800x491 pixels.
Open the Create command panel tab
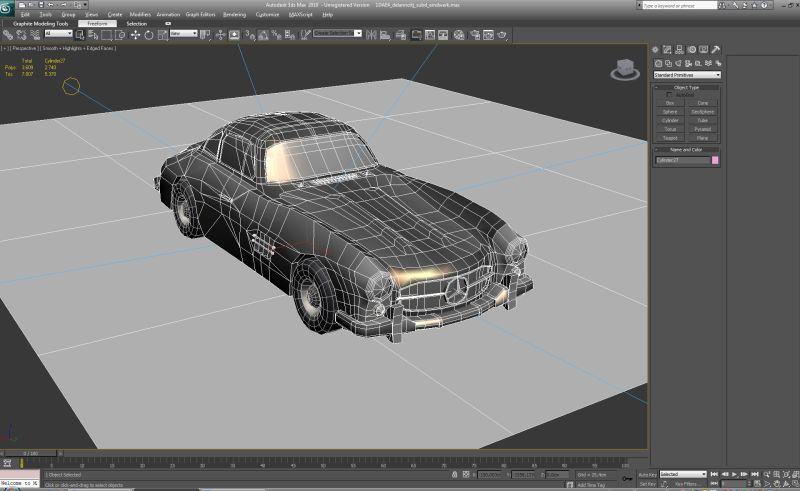click(x=656, y=50)
